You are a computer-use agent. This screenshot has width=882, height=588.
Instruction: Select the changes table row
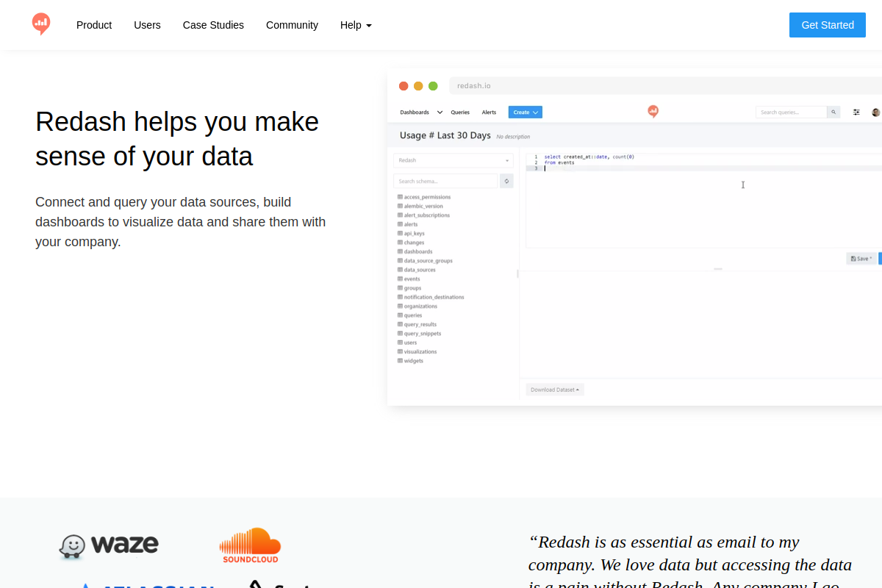tap(411, 243)
